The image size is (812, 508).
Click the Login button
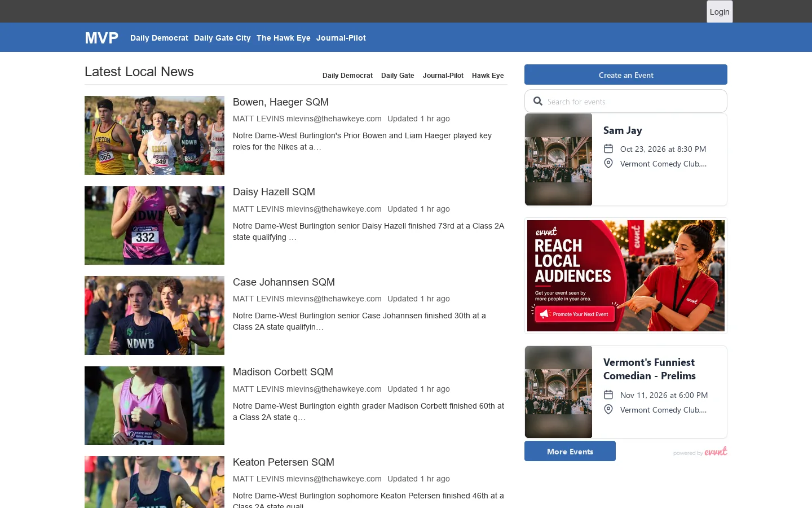point(720,12)
